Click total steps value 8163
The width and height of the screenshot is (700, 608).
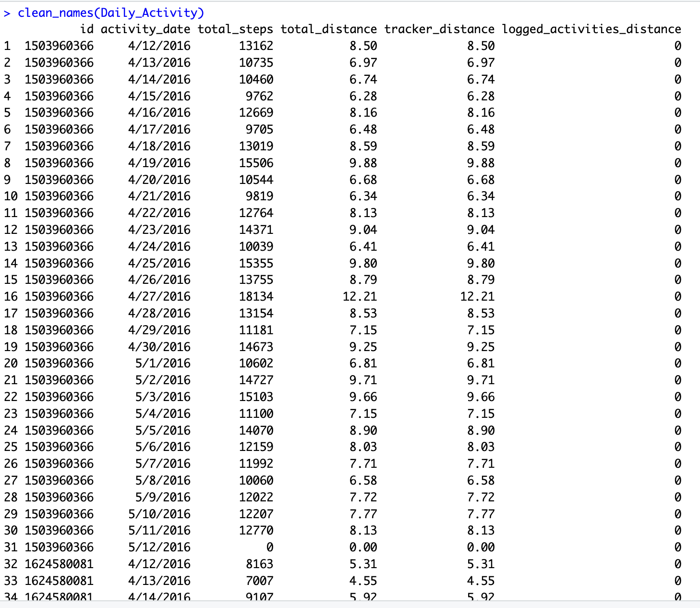click(260, 564)
